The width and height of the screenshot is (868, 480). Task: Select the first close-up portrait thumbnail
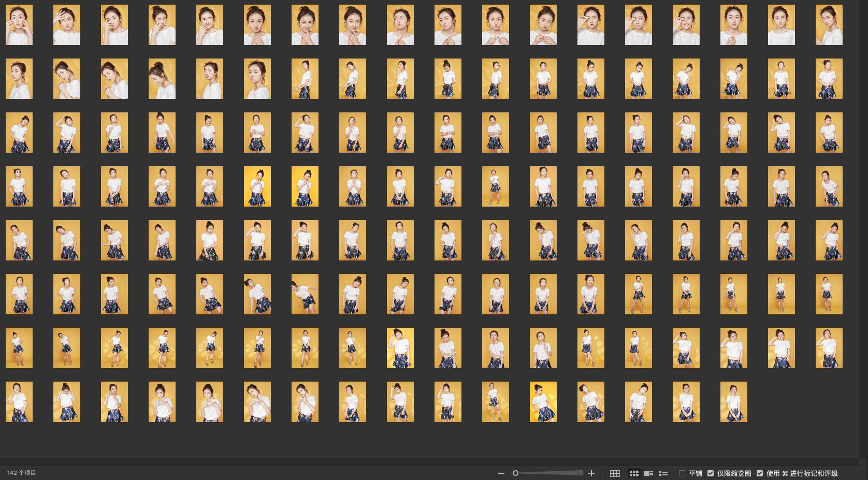pos(19,25)
